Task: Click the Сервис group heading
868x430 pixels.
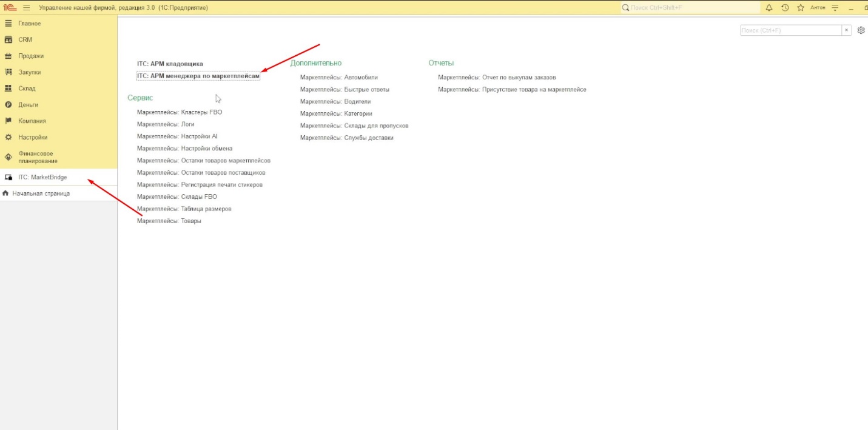Action: tap(140, 98)
